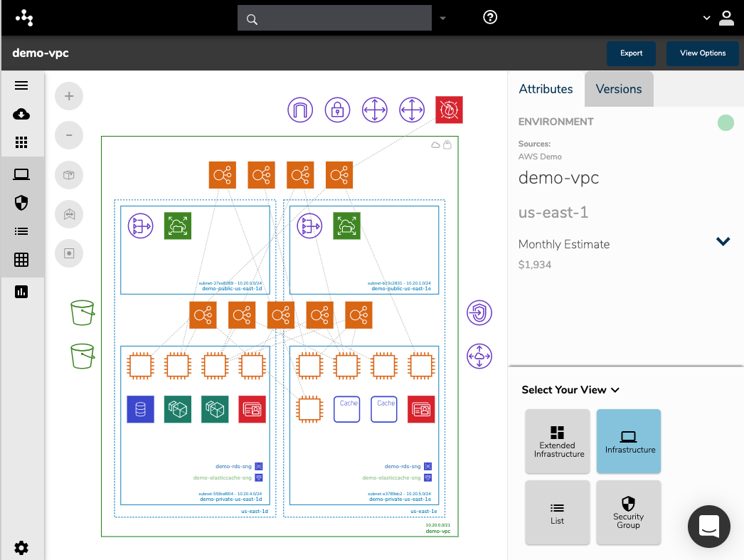Toggle the Security Group view tile

[629, 512]
